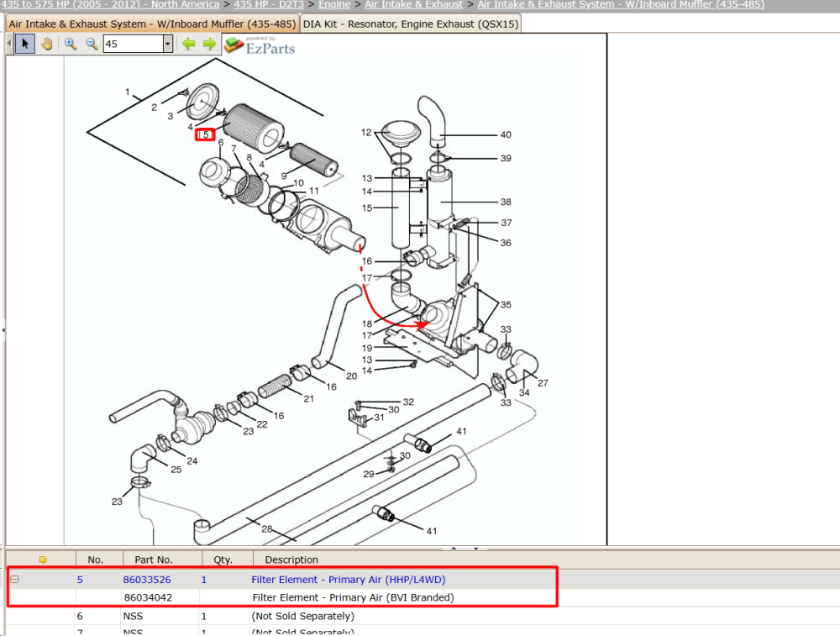Click the No. column header
This screenshot has height=636, width=840.
click(96, 560)
